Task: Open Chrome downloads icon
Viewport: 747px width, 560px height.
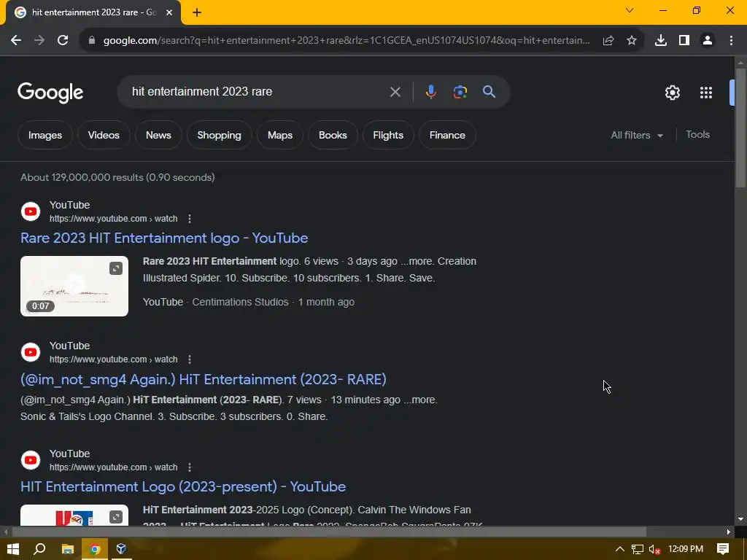Action: (661, 41)
